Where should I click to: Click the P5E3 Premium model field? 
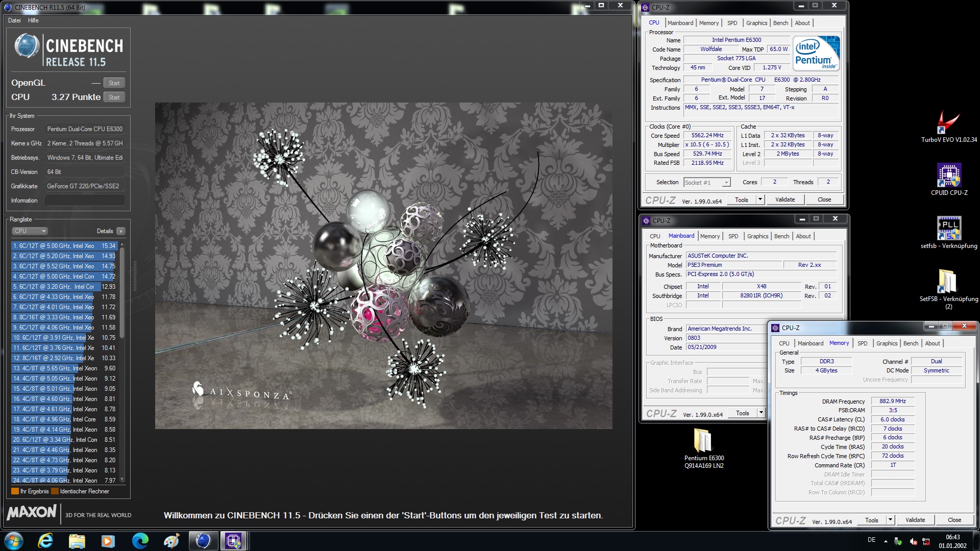[x=733, y=265]
